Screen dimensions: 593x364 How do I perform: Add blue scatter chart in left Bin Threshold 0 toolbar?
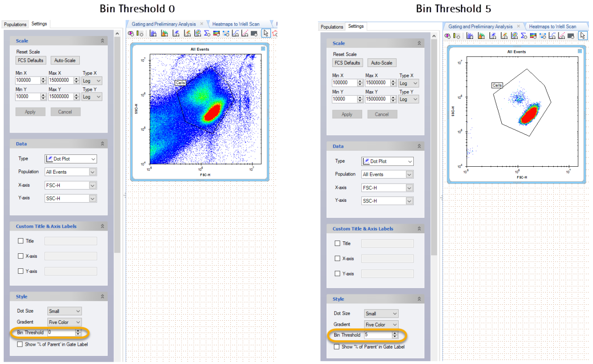235,33
